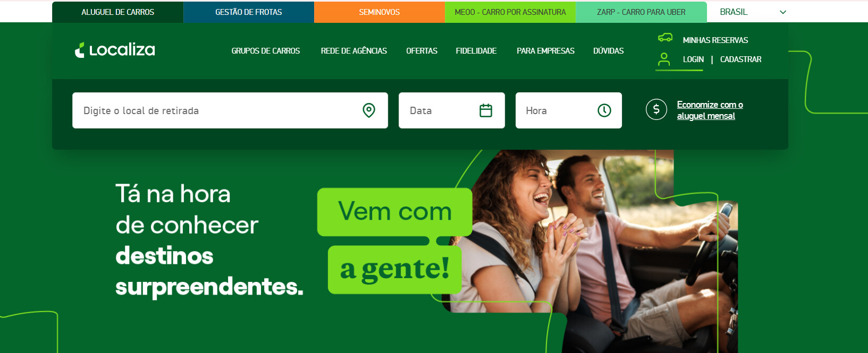
Task: Click the car icon beside Minhas Reservas
Action: [x=665, y=38]
